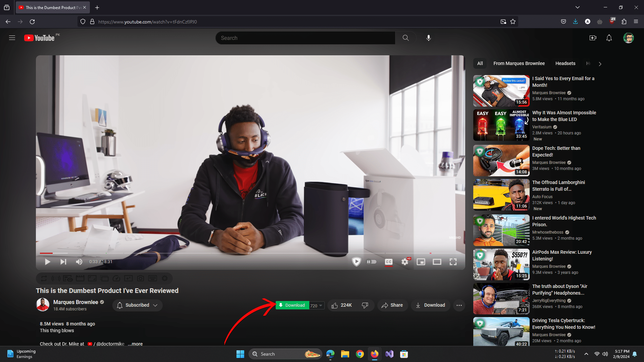Open the 720 quality dropdown

(x=316, y=305)
